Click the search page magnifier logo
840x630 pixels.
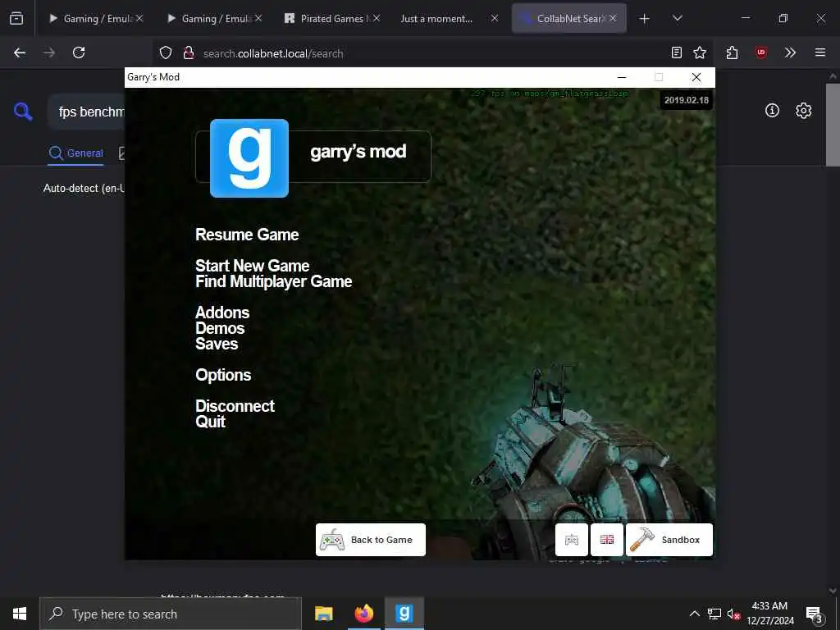tap(23, 112)
